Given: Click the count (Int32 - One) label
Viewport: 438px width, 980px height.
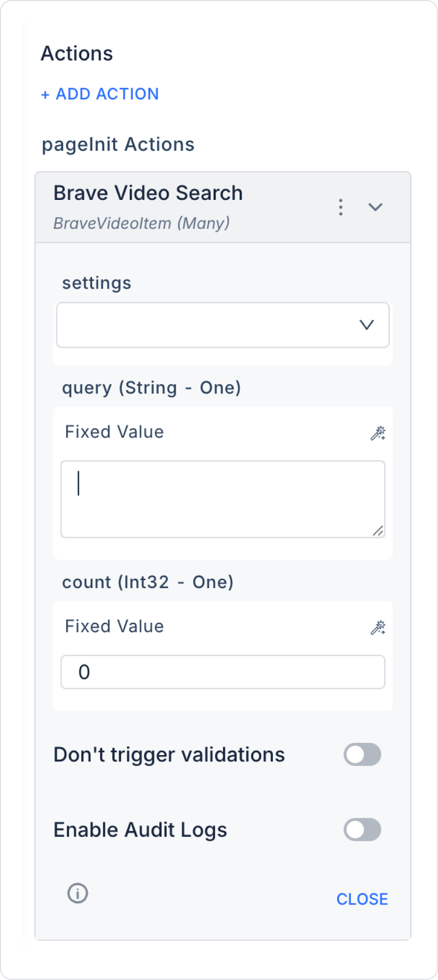Looking at the screenshot, I should pos(147,582).
